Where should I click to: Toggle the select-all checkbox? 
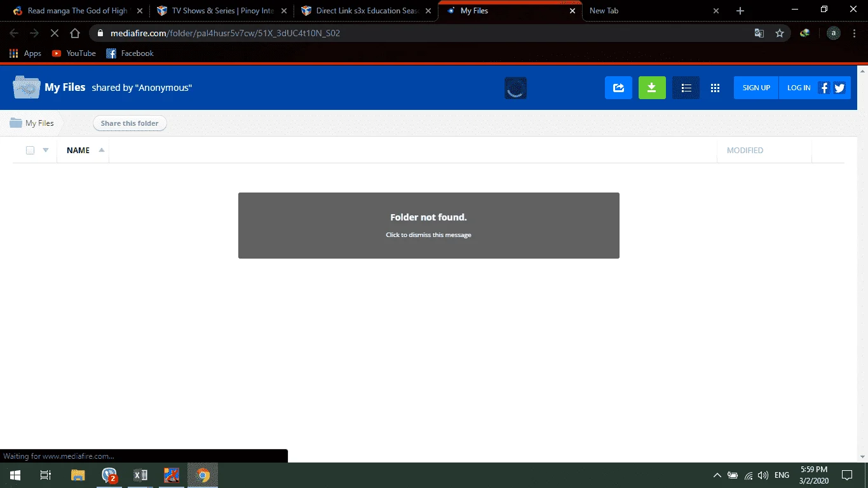click(x=30, y=151)
